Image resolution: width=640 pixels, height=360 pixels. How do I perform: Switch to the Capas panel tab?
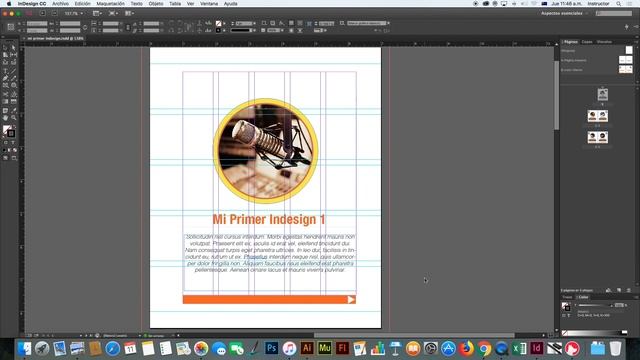tap(587, 42)
